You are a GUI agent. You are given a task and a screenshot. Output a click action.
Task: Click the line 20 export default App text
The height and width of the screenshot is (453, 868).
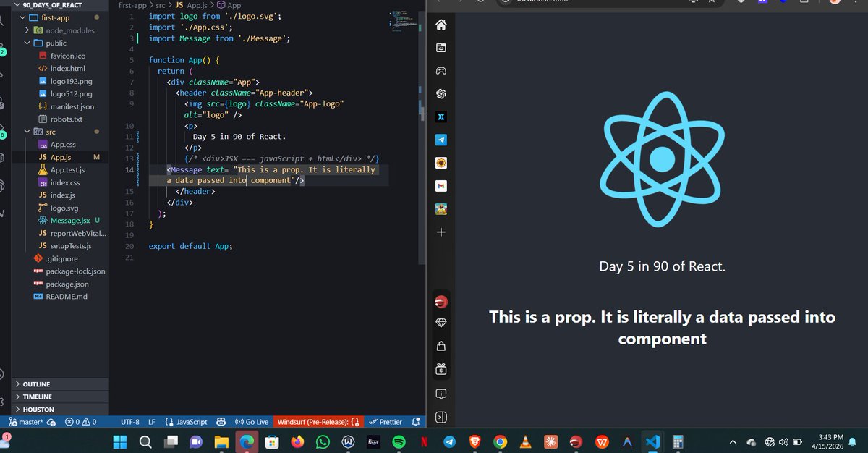click(191, 246)
